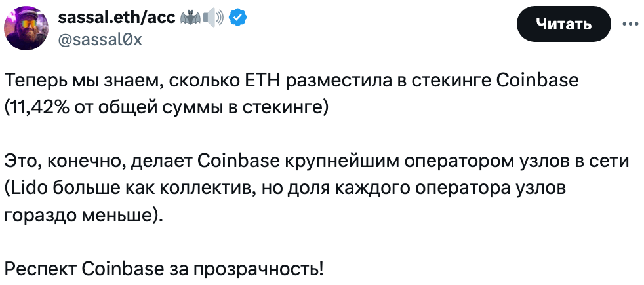The width and height of the screenshot is (644, 285).
Task: Open the sassal.eth profile avatar
Action: (26, 29)
